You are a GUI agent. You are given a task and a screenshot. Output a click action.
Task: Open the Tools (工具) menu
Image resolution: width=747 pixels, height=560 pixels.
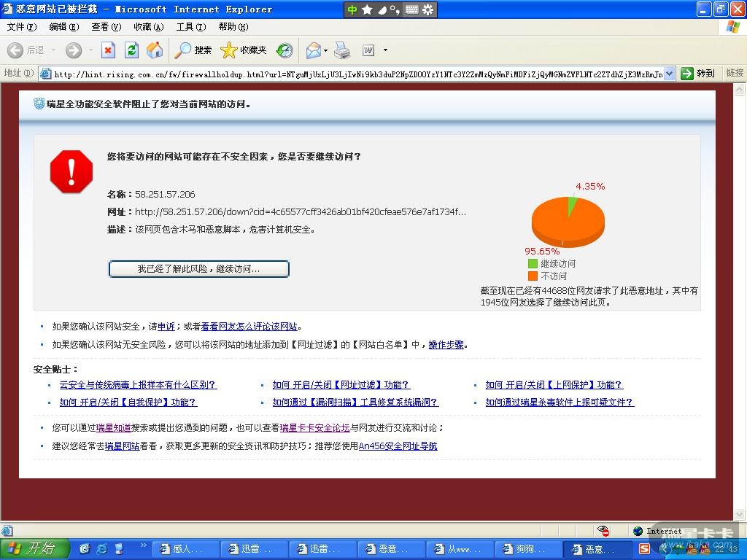coord(191,27)
